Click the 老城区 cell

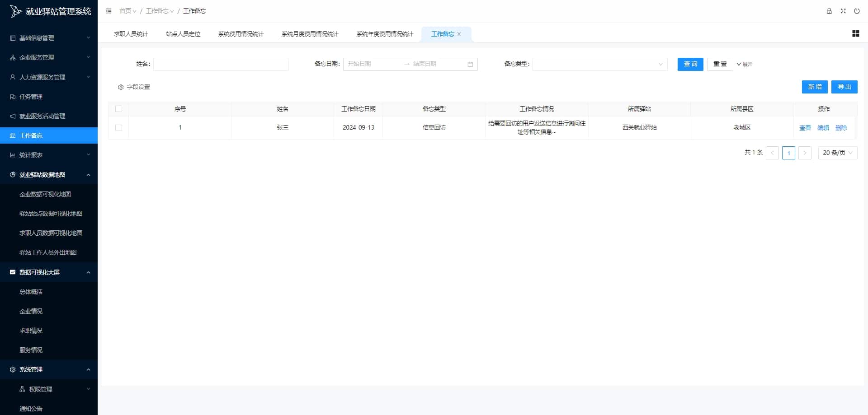pyautogui.click(x=742, y=127)
